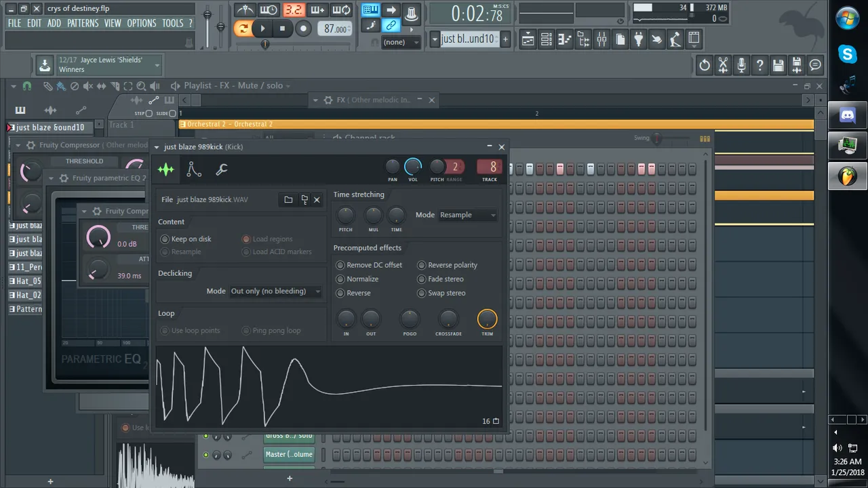Open the PATTERNS menu
Screen dimensions: 868x488
[83, 23]
